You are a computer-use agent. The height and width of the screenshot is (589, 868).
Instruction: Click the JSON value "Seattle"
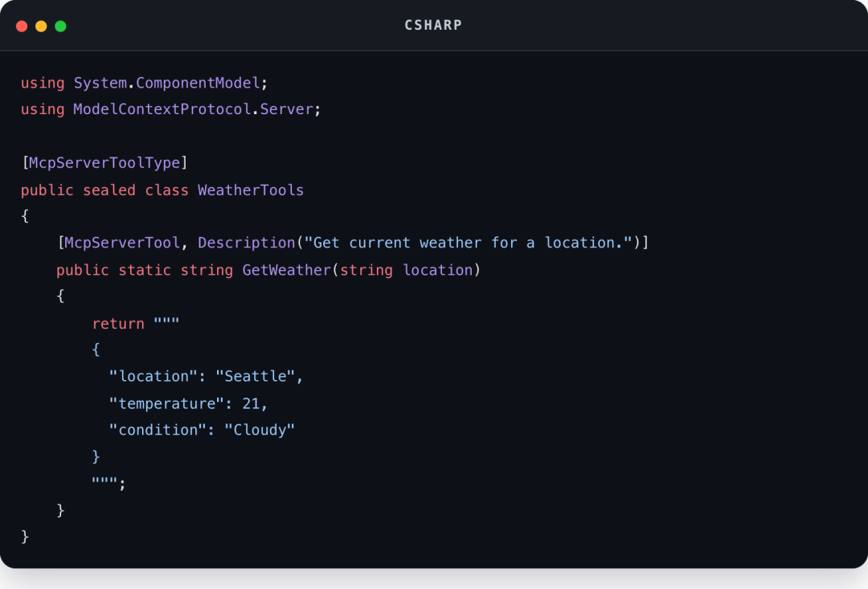pos(256,376)
